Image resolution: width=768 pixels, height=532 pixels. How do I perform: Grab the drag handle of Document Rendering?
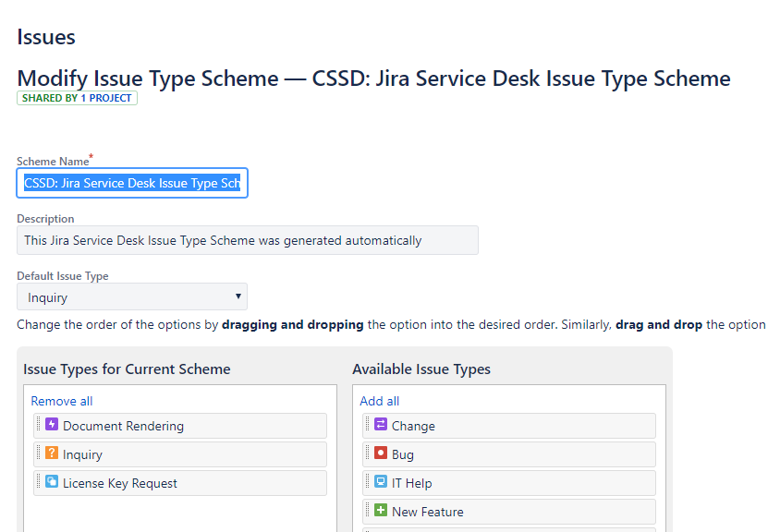pos(39,424)
